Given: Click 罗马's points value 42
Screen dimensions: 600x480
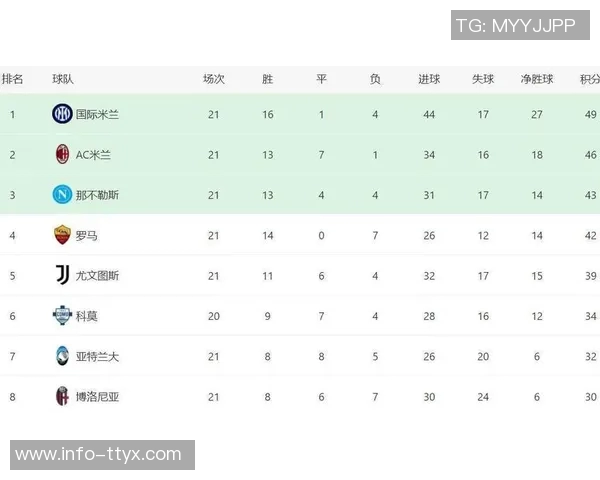Looking at the screenshot, I should coord(590,236).
